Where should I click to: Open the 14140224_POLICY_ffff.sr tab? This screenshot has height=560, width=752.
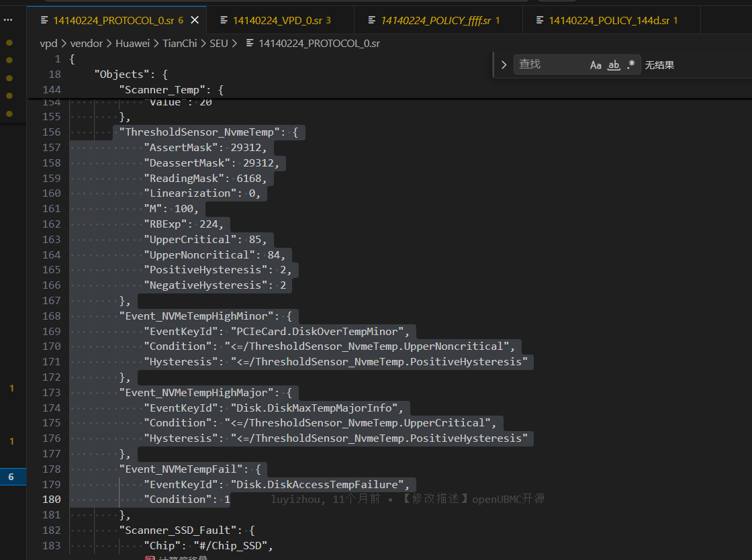coord(437,21)
